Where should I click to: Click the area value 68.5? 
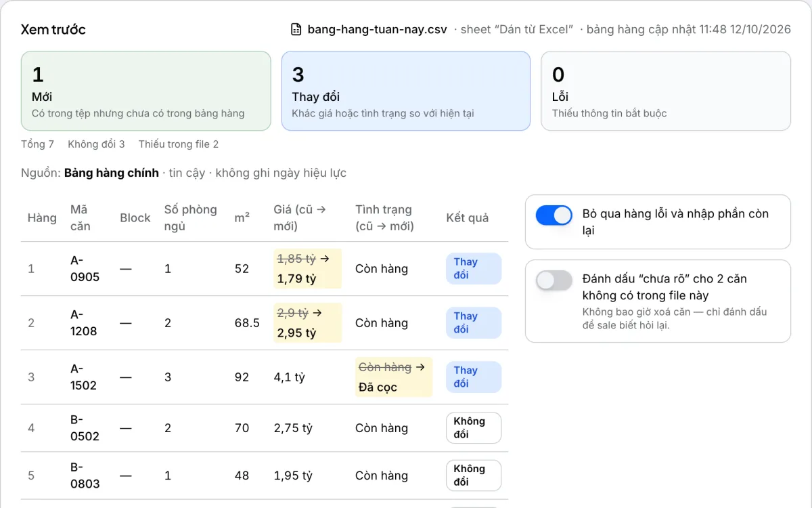pyautogui.click(x=247, y=323)
